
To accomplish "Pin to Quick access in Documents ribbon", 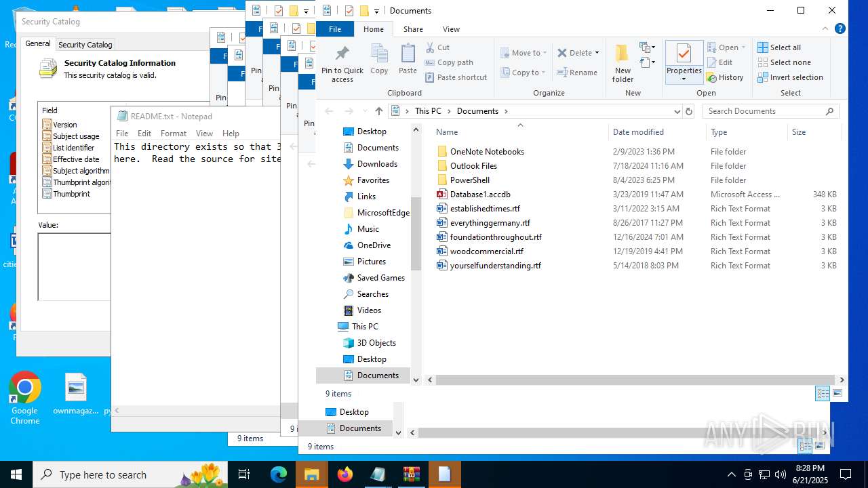I will (342, 64).
